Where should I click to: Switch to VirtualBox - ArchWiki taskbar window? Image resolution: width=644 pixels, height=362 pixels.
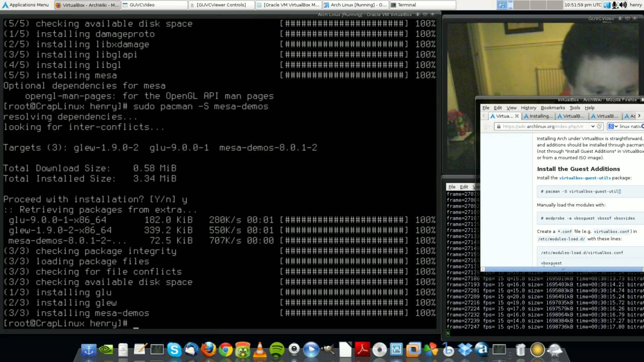[x=87, y=5]
